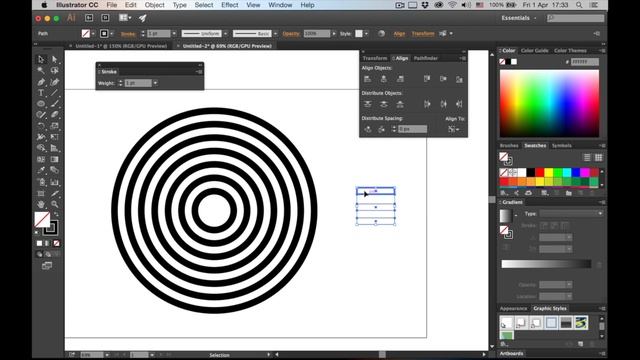The width and height of the screenshot is (640, 360).
Task: Select the Type tool
Action: tap(41, 93)
